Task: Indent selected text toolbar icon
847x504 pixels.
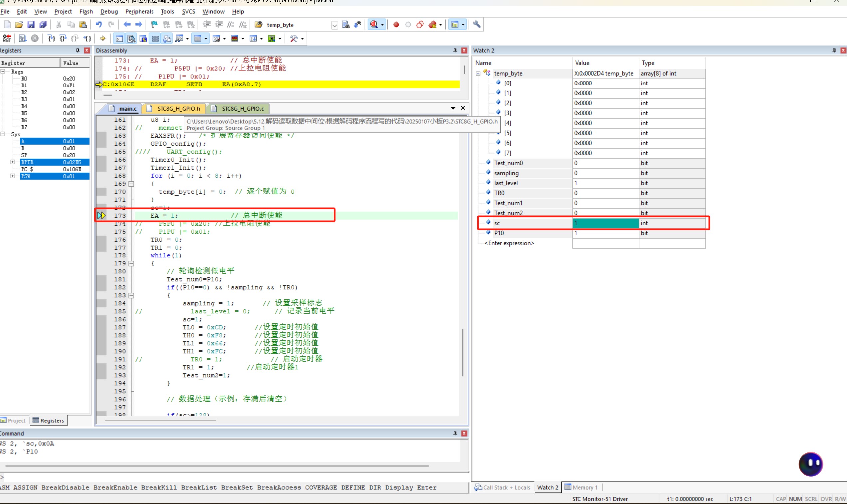Action: [207, 25]
